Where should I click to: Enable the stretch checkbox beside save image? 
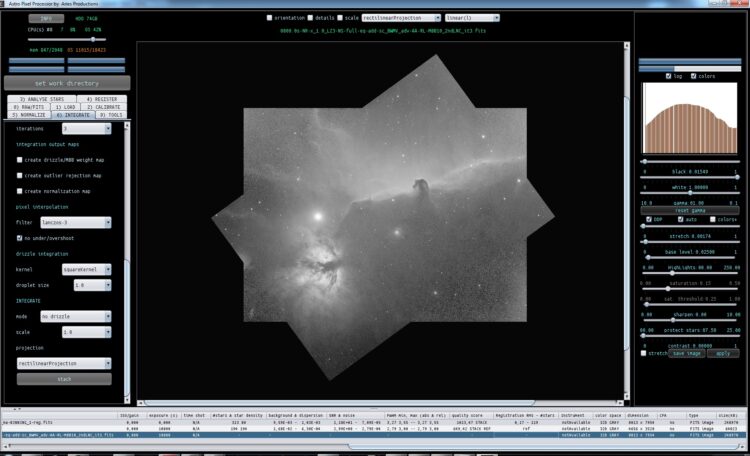[643, 353]
